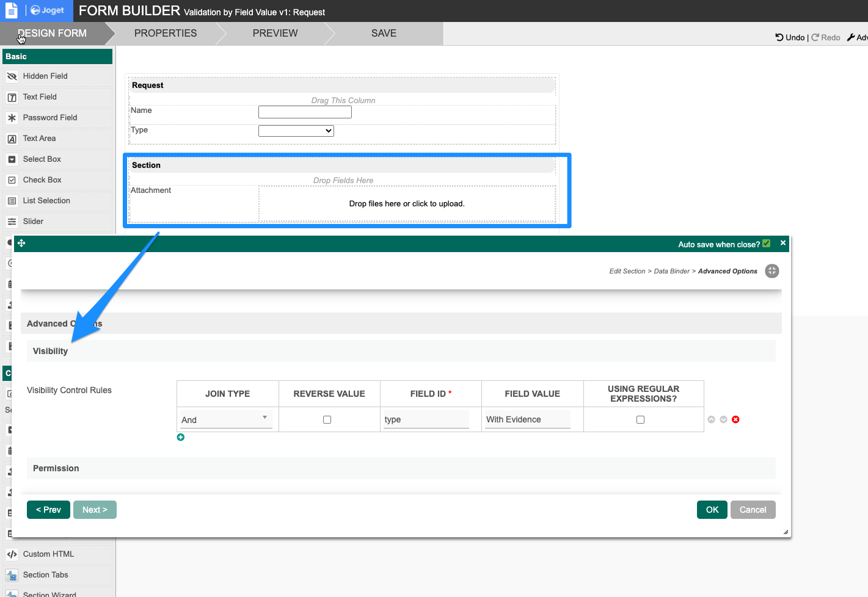868x597 pixels.
Task: Click the Hidden Field icon in palette
Action: click(12, 76)
